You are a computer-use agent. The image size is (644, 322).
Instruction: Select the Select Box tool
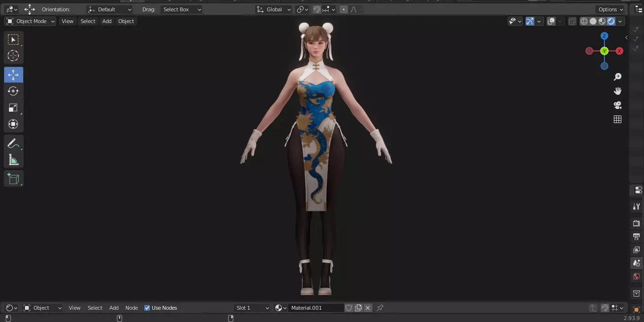tap(13, 40)
